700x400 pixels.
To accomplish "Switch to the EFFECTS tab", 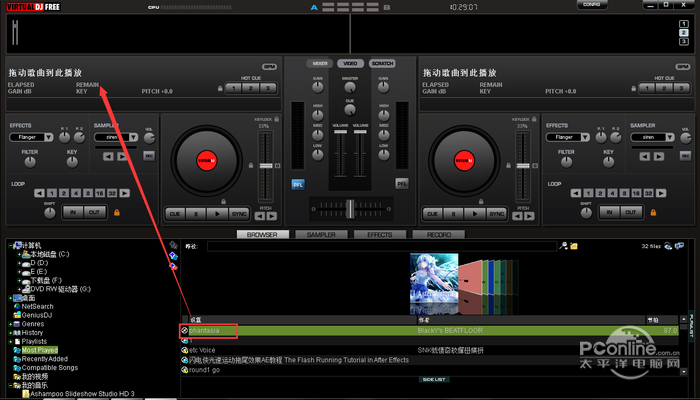I will click(379, 234).
